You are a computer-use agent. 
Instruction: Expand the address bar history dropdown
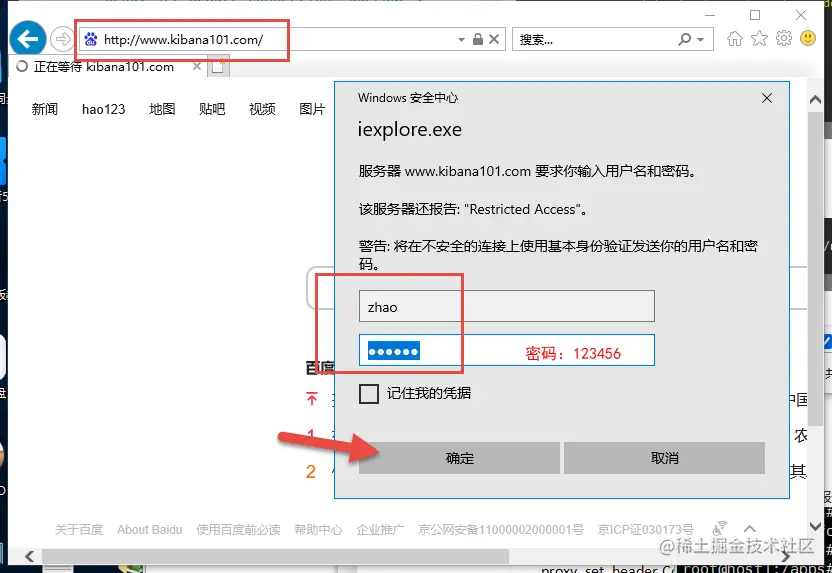click(x=461, y=40)
